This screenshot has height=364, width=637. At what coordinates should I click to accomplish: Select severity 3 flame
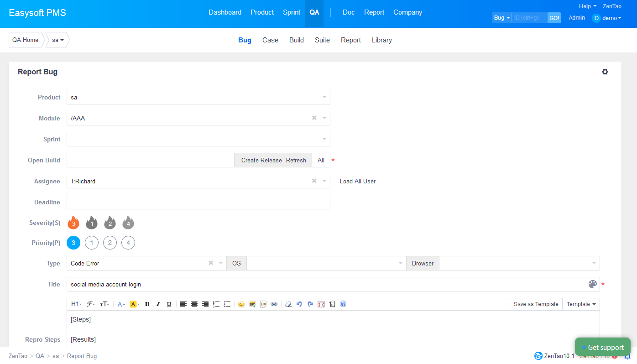coord(73,223)
